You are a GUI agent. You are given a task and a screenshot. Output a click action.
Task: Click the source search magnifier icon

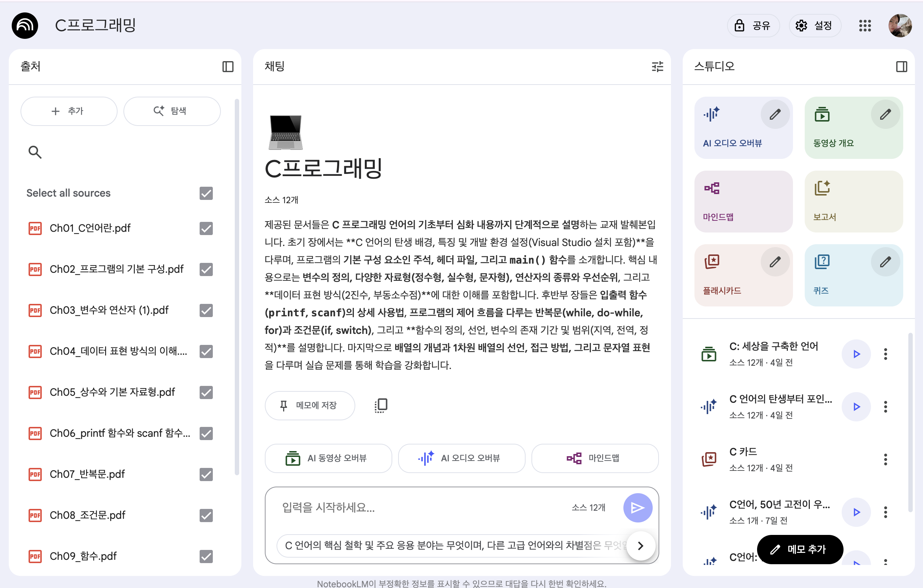35,152
